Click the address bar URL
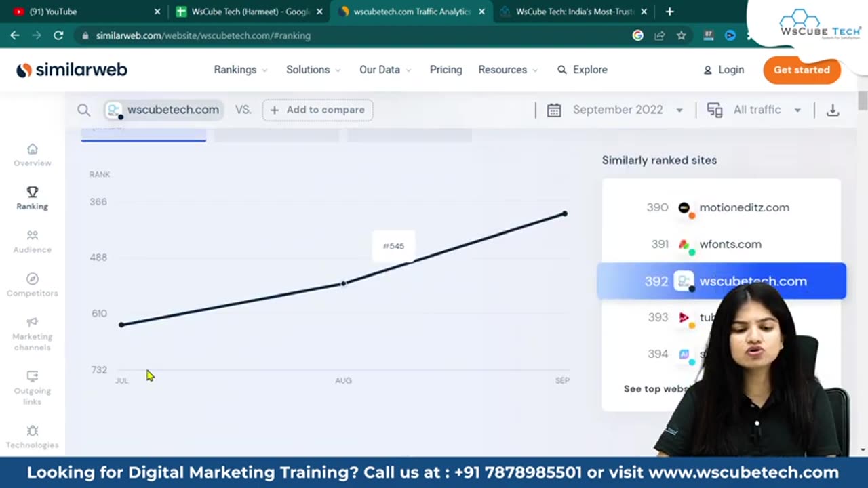 (x=203, y=35)
